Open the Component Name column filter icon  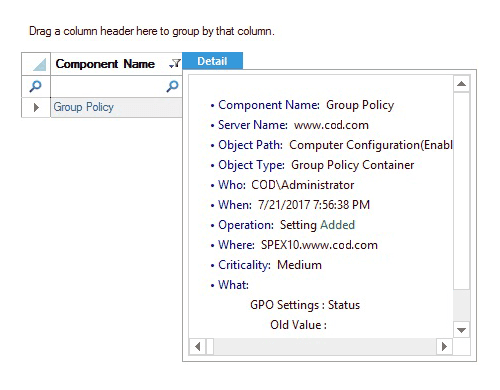pos(175,63)
